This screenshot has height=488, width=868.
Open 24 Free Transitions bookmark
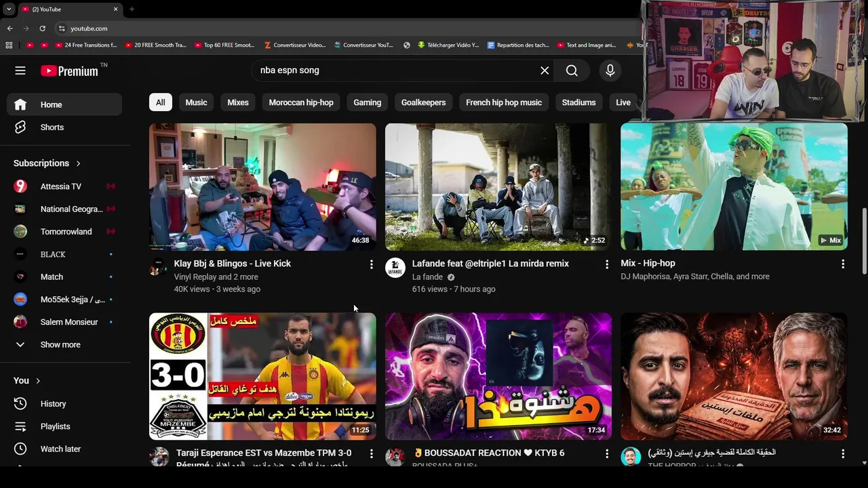(85, 45)
